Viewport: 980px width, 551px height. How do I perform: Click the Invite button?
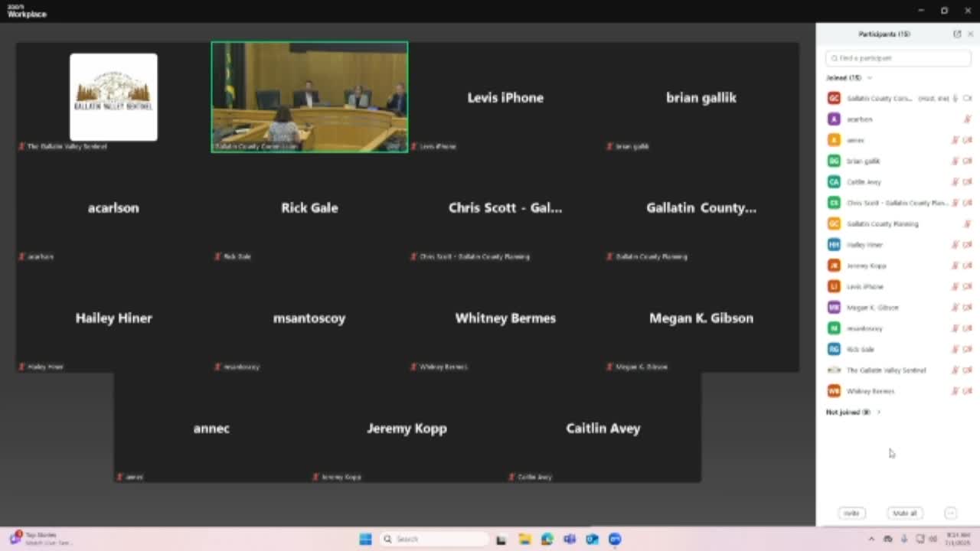[851, 514]
